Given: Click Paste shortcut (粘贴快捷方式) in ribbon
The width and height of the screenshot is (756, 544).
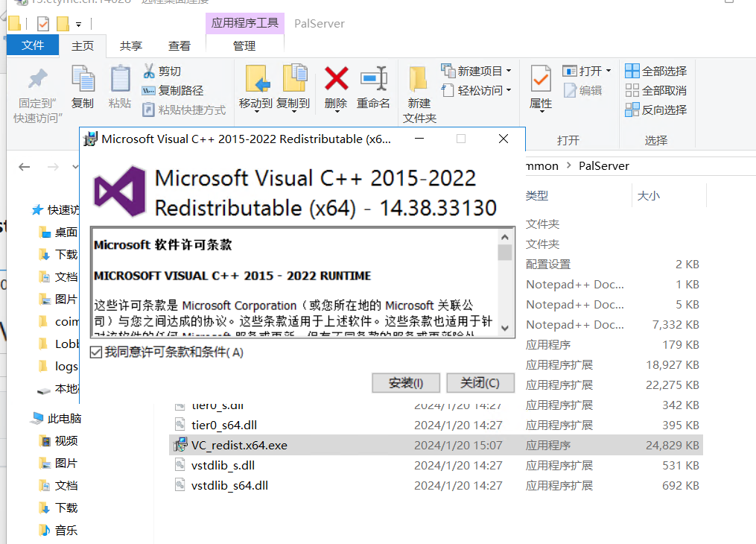Looking at the screenshot, I should click(184, 110).
